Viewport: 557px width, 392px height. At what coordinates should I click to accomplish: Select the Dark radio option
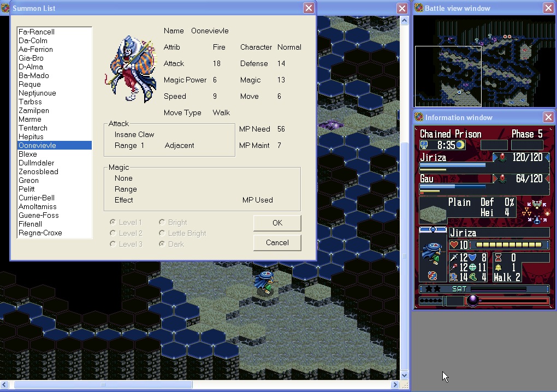[x=162, y=244]
